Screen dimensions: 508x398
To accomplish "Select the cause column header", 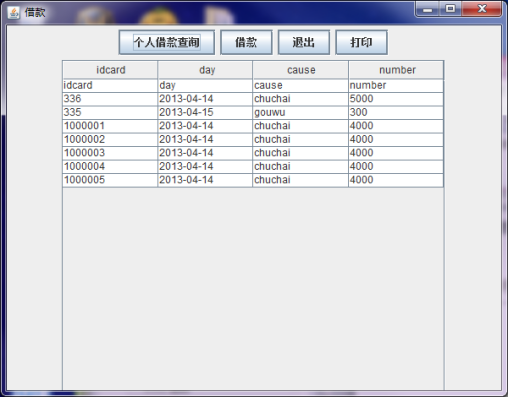I will pyautogui.click(x=300, y=70).
